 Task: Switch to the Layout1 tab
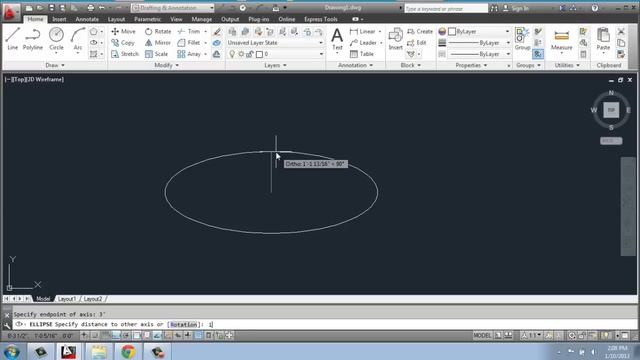coord(67,299)
